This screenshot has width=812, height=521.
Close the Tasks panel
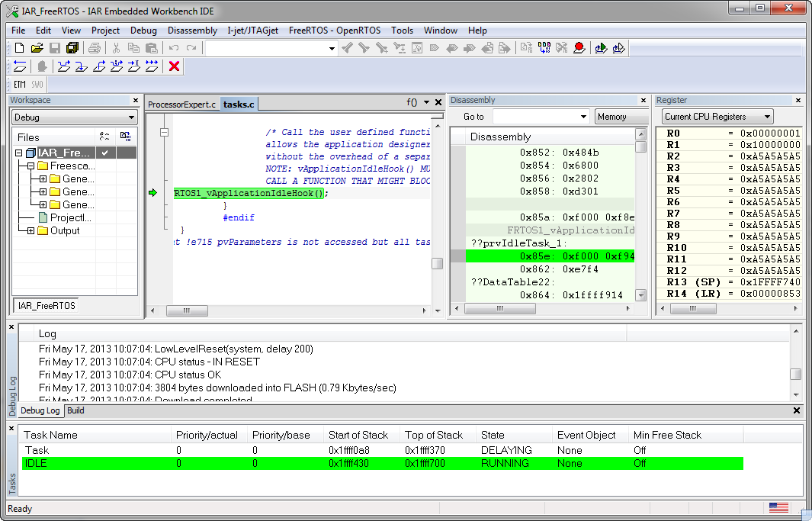pyautogui.click(x=11, y=428)
